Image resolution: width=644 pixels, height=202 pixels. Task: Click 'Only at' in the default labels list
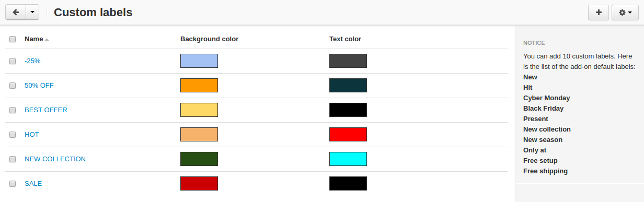(535, 150)
